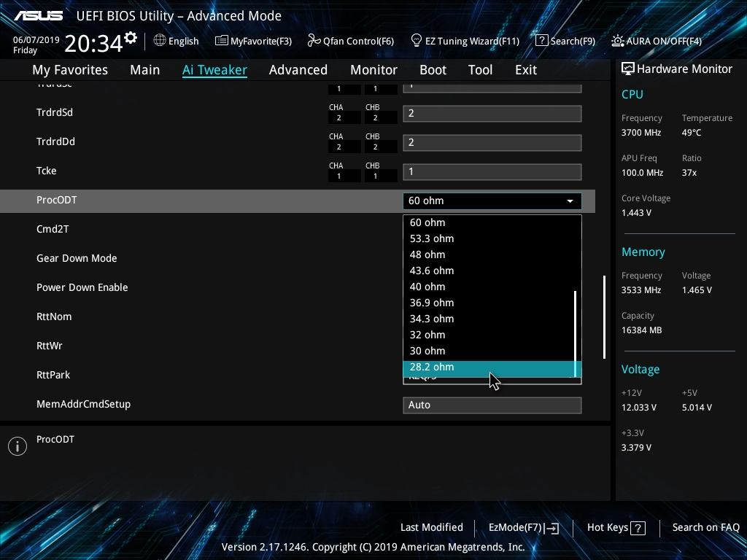The image size is (747, 560).
Task: Click the TrdrdDd value field
Action: coord(492,142)
